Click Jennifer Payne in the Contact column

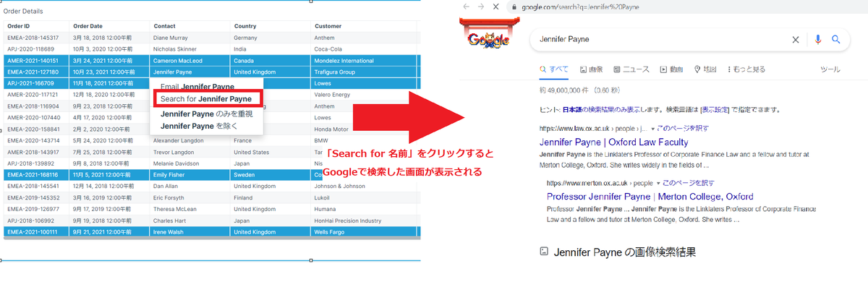pyautogui.click(x=173, y=72)
